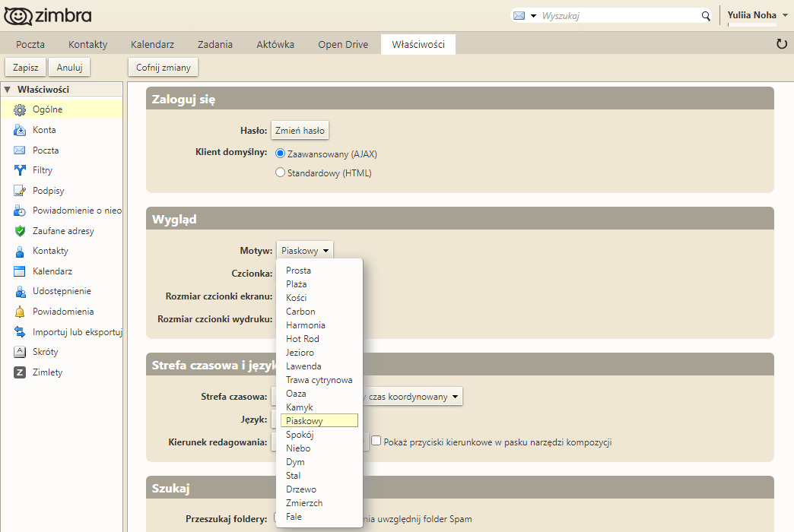Select Standardowy (HTML) client option

280,173
